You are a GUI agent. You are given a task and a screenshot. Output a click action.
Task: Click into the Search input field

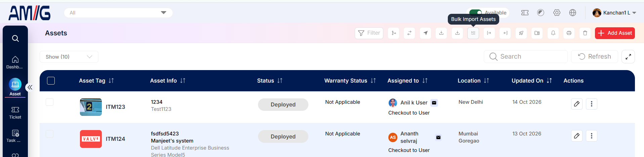pos(526,57)
